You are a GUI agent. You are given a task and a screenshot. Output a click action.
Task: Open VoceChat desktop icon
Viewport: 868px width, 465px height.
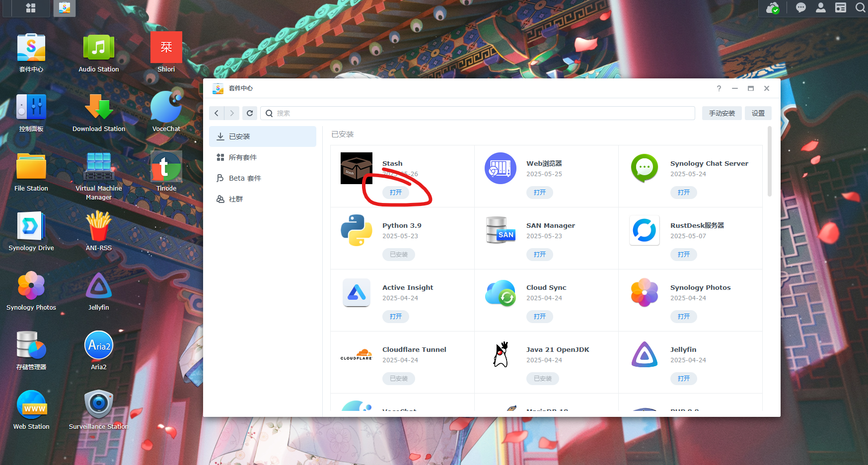pyautogui.click(x=166, y=108)
